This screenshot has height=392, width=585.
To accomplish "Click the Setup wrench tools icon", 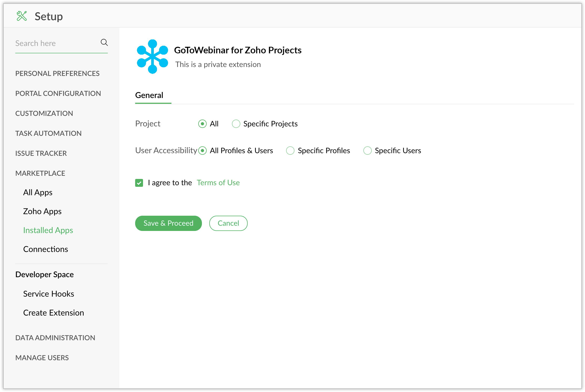I will click(x=22, y=16).
